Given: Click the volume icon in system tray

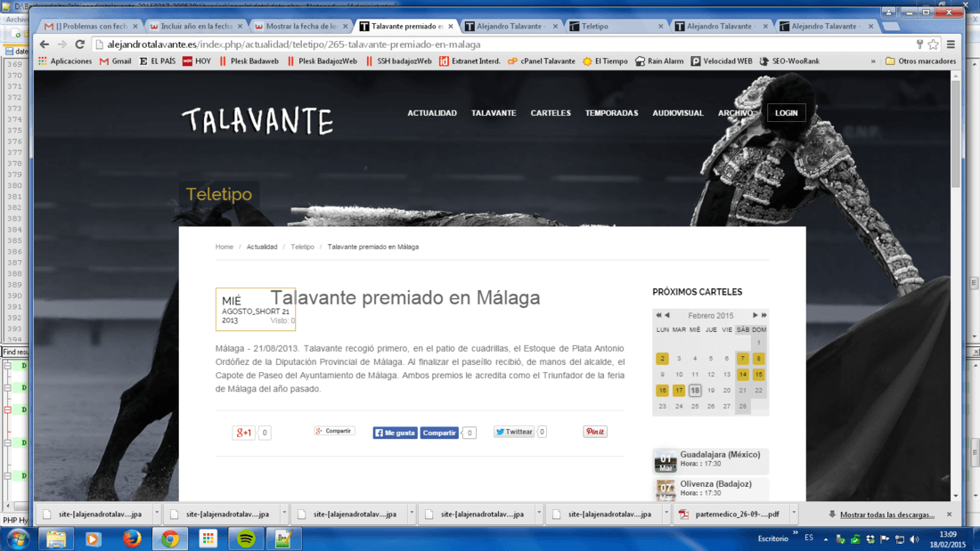Looking at the screenshot, I should coord(914,539).
